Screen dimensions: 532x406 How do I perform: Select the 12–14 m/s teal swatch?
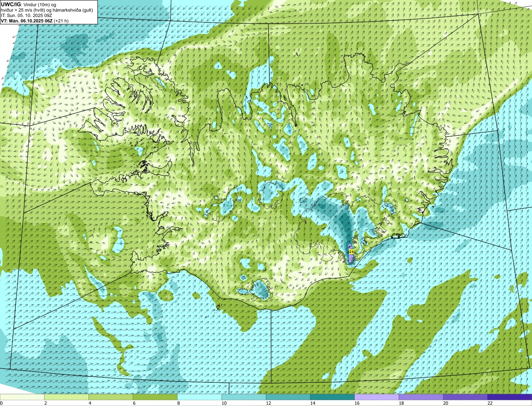(x=288, y=397)
